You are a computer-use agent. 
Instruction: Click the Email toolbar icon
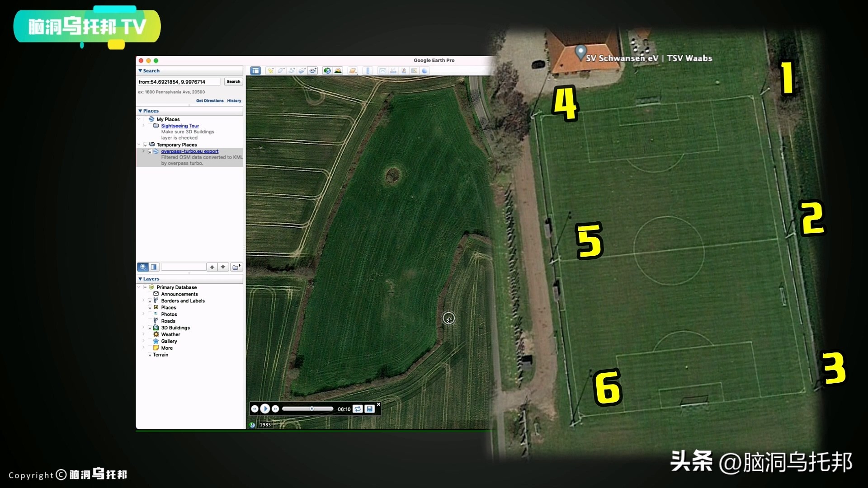pyautogui.click(x=382, y=70)
